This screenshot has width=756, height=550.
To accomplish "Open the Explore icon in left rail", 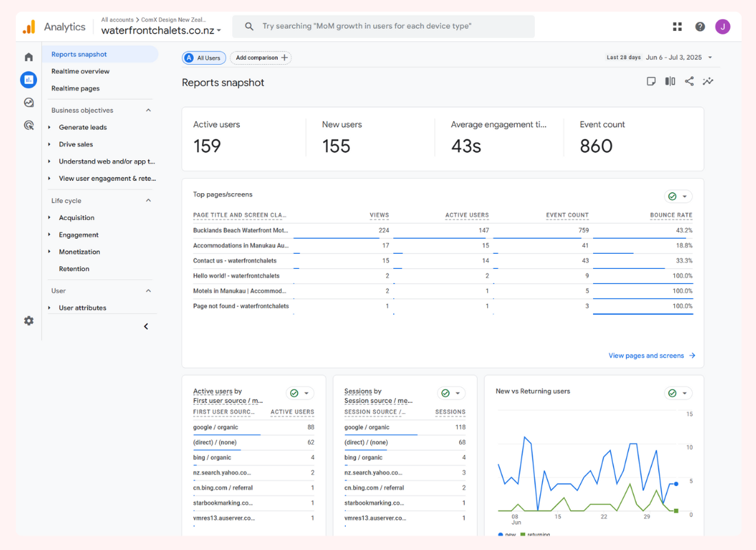I will tap(29, 102).
